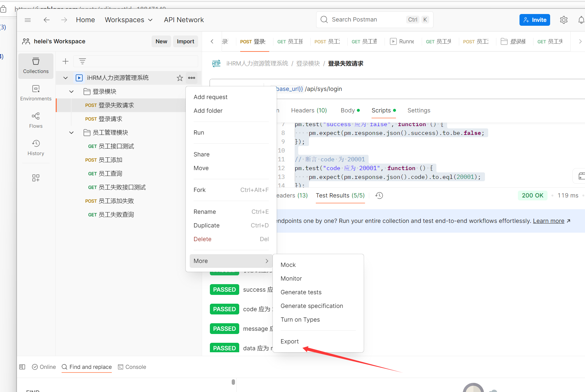Open the right-side panel icon
Viewport: 585px width, 392px height.
click(581, 176)
